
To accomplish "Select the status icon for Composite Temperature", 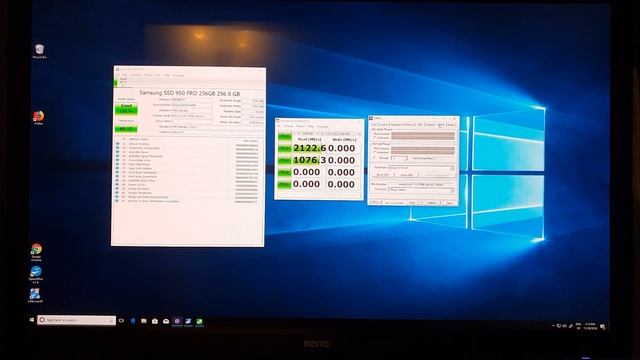I will (x=118, y=148).
